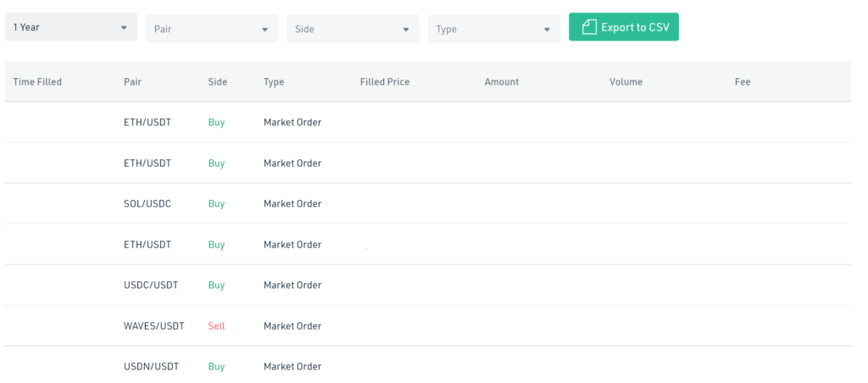
Task: Expand the Type filter dropdown
Action: click(x=493, y=29)
